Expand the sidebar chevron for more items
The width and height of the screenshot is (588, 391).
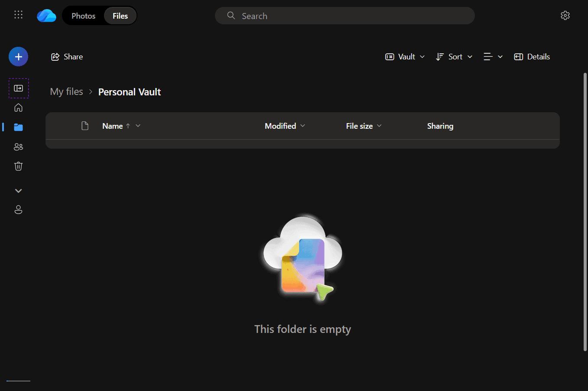[18, 191]
